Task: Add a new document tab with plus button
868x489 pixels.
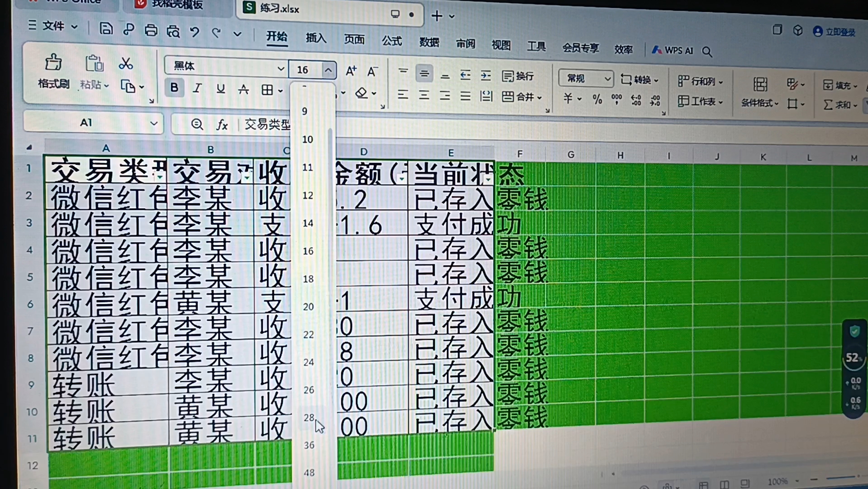Action: click(x=437, y=16)
